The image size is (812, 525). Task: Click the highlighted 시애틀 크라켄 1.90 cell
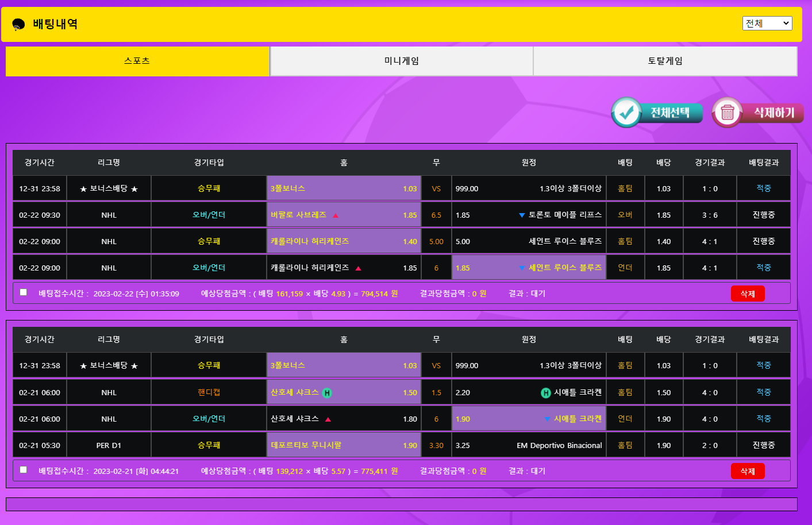click(529, 419)
